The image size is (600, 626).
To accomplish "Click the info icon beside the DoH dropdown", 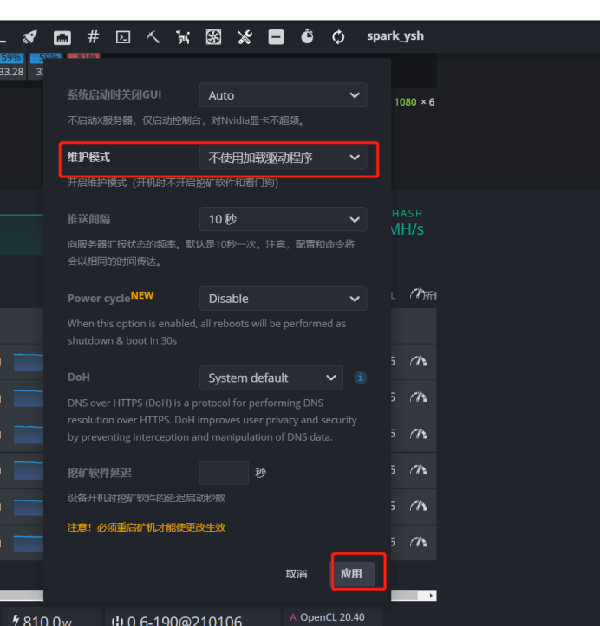I will pos(360,378).
